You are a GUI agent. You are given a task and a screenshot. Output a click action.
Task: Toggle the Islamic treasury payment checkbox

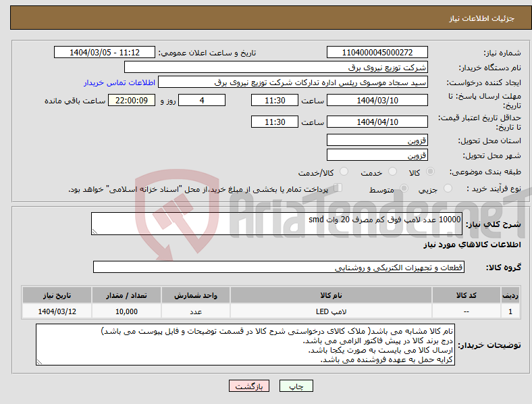[338, 188]
